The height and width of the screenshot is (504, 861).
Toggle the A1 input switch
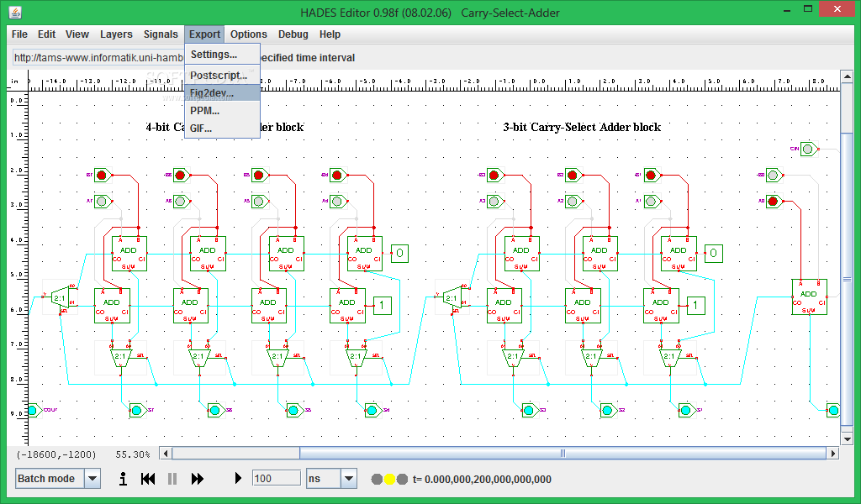coord(652,202)
